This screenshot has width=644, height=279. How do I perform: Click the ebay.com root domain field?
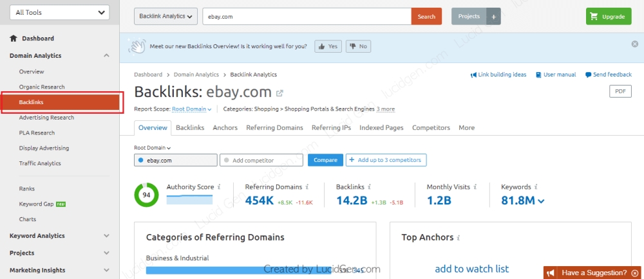(176, 160)
